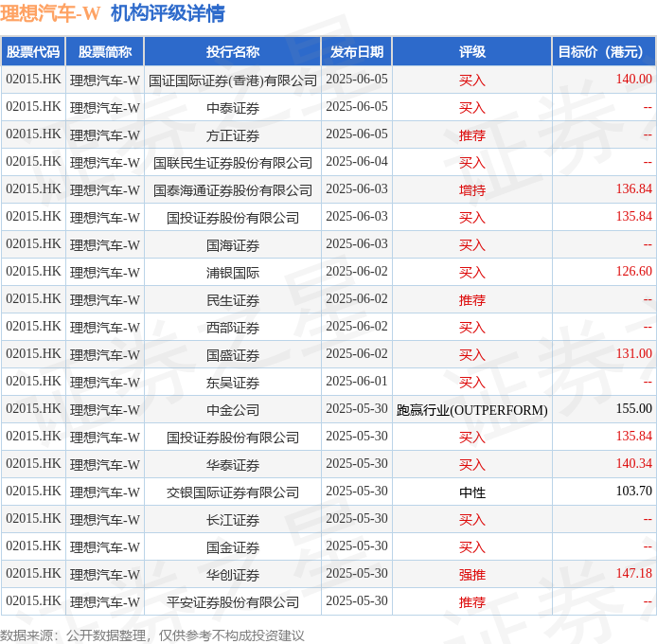Click 02015.HK in 华创证券 row
The height and width of the screenshot is (644, 657).
tap(33, 573)
